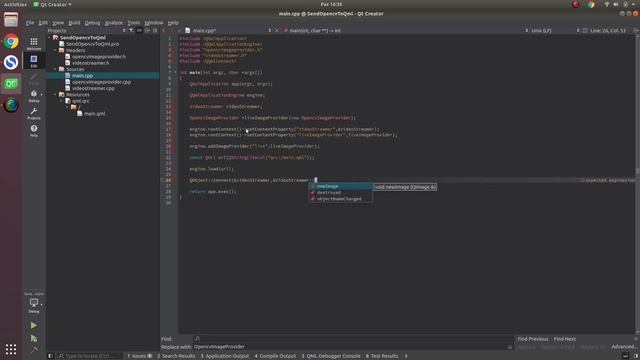Show applications grid in the dock
Screen dimensions: 640x360
coord(11,349)
